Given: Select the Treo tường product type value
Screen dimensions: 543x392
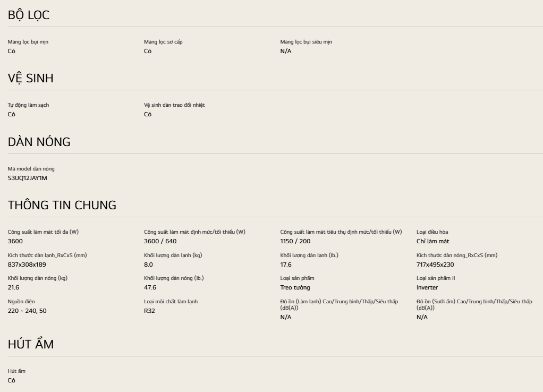Looking at the screenshot, I should [295, 287].
